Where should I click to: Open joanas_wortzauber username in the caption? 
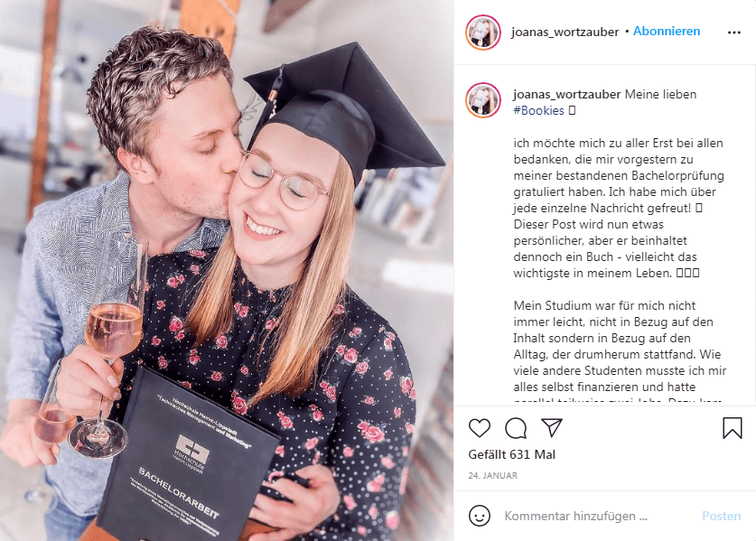pyautogui.click(x=567, y=95)
